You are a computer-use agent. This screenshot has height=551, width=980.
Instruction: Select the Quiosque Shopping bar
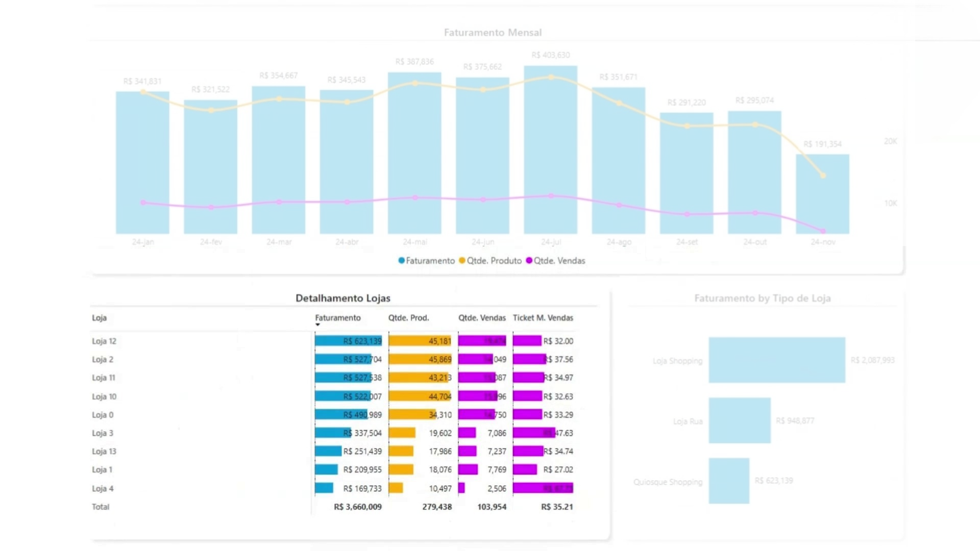click(x=729, y=481)
